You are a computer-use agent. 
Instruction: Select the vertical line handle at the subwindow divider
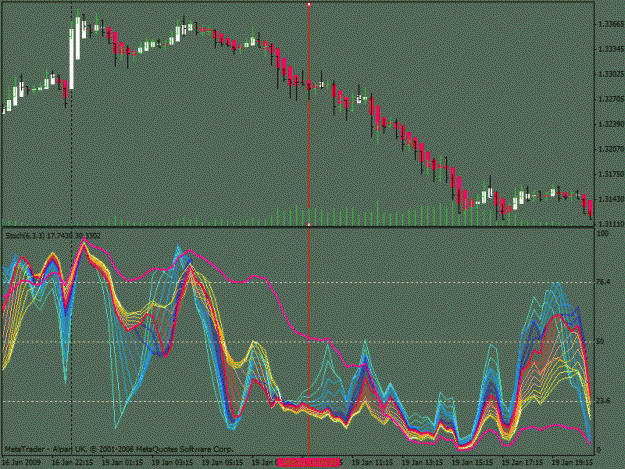click(x=309, y=225)
